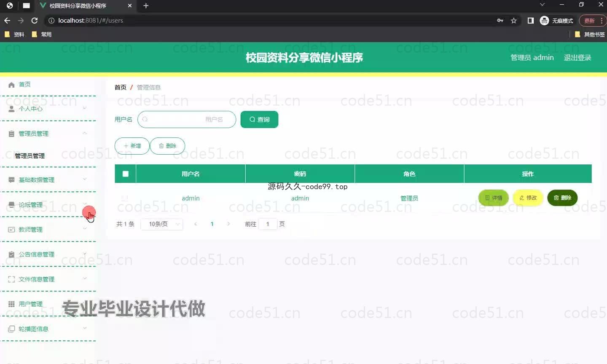The height and width of the screenshot is (364, 607).
Task: Click 退出登录 logout link
Action: (577, 58)
